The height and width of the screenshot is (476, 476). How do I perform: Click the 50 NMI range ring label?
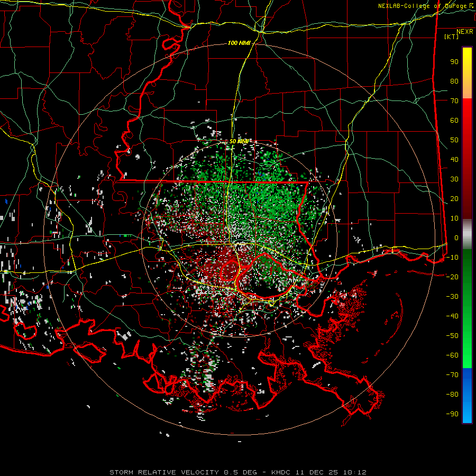[239, 141]
